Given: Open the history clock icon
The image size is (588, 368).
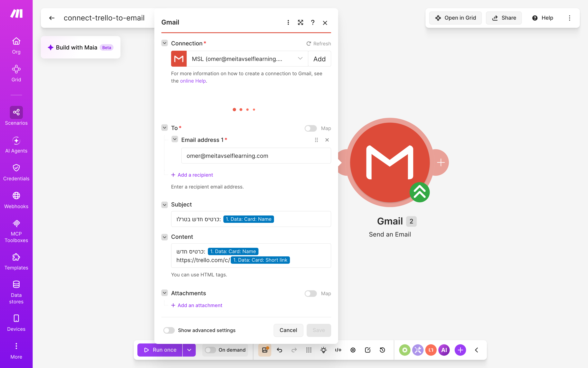Looking at the screenshot, I should click(x=382, y=350).
